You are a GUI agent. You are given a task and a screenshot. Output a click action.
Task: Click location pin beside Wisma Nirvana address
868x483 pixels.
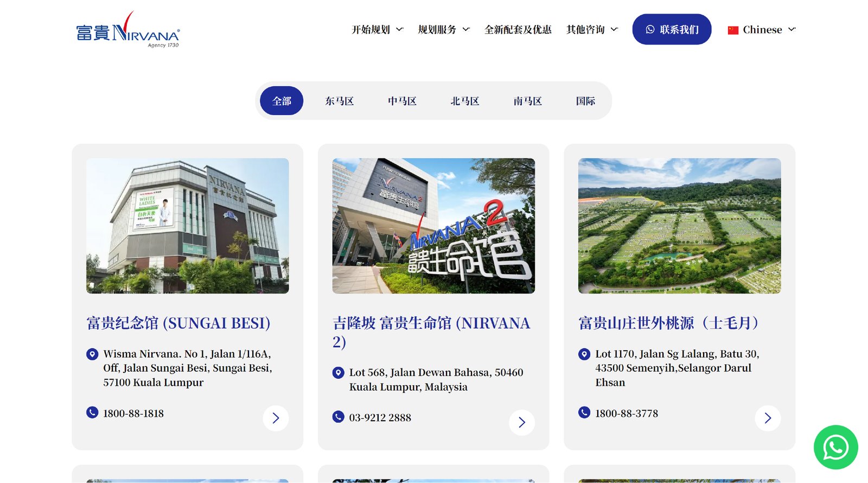(92, 354)
